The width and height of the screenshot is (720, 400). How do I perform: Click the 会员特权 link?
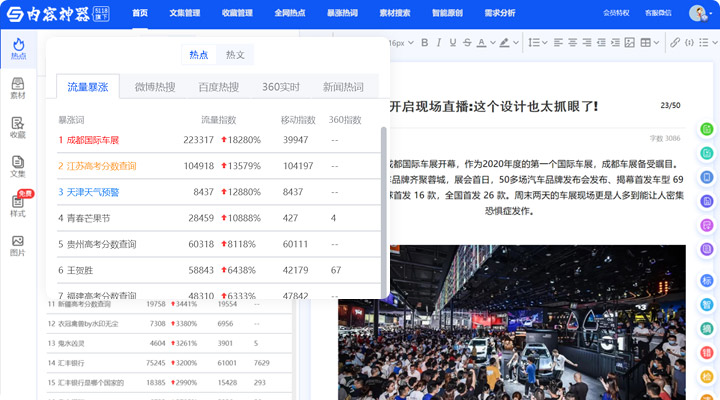click(x=616, y=13)
